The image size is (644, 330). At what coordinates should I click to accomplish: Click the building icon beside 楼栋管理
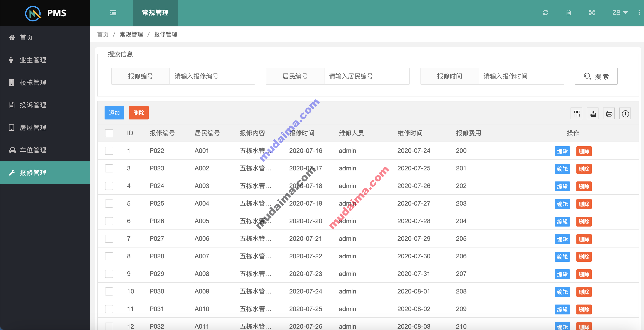tap(11, 82)
